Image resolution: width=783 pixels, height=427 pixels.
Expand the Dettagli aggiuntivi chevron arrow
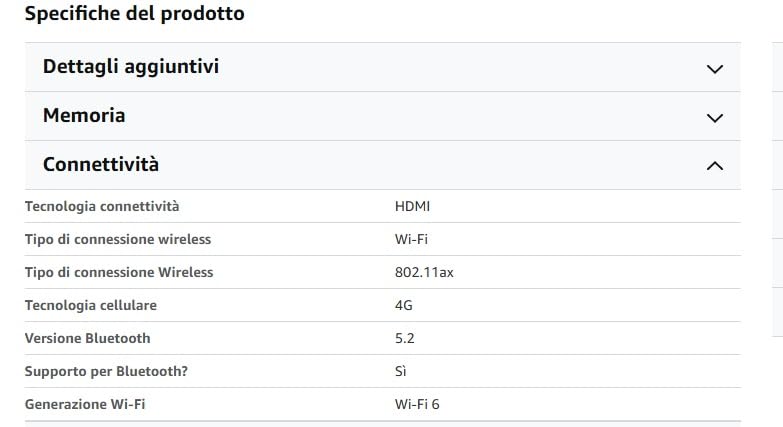tap(715, 69)
